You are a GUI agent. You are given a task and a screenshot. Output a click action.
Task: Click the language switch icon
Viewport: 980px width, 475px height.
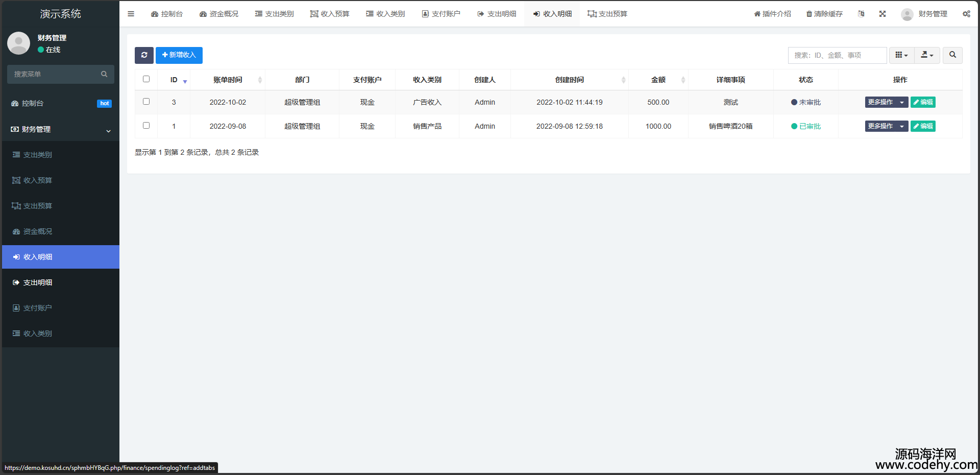pyautogui.click(x=861, y=14)
